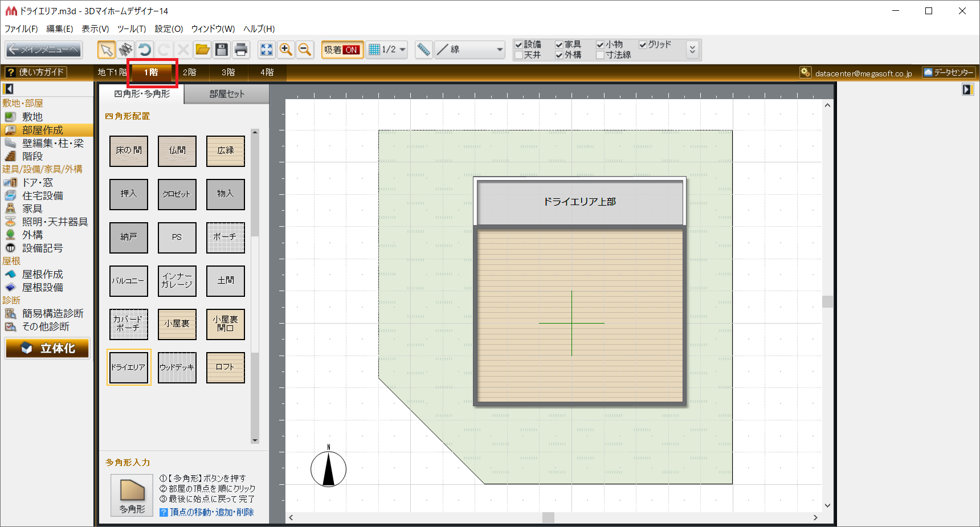Viewport: 980px width, 527px height.
Task: Select the arrow selection tool
Action: click(106, 50)
